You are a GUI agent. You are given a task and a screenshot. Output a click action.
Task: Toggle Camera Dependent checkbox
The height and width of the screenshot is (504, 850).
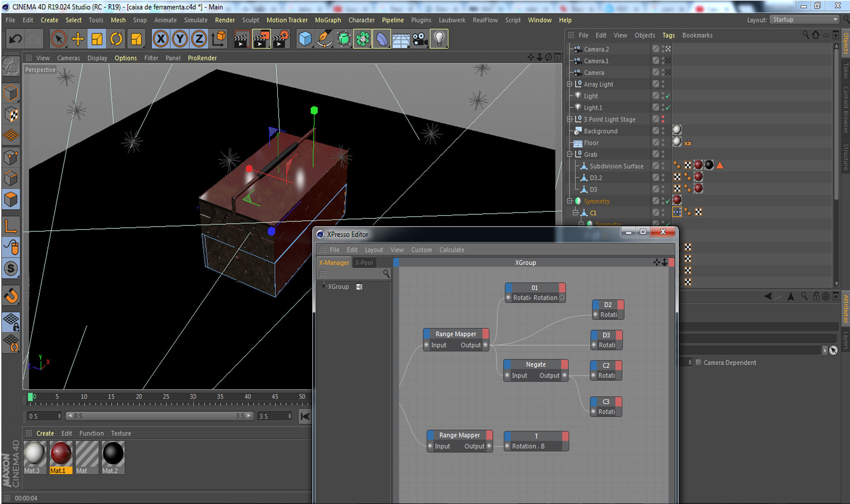pos(698,362)
